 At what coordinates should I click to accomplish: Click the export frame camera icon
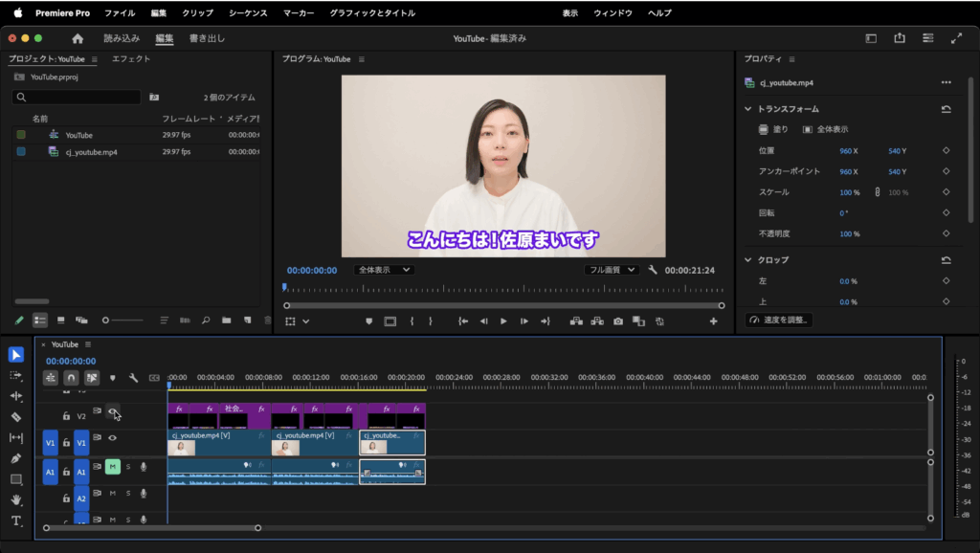(x=618, y=321)
